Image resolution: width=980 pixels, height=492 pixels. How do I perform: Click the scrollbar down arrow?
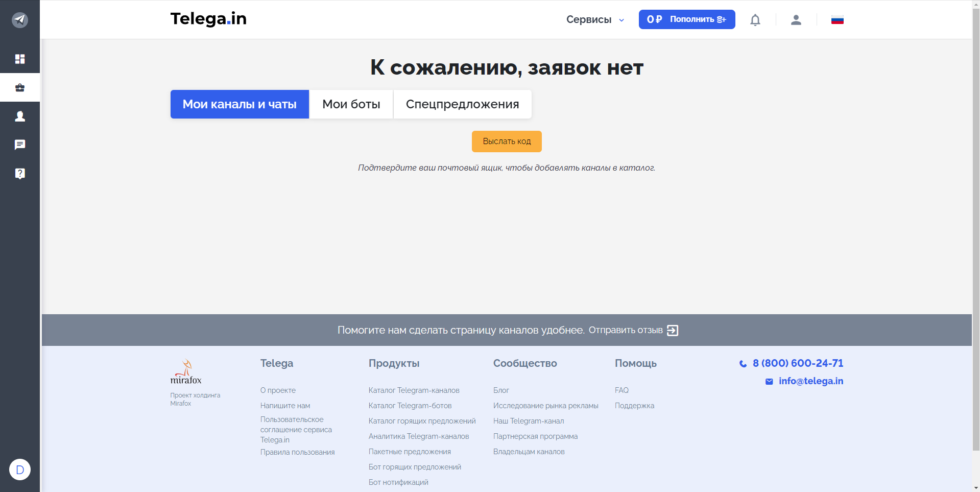(x=976, y=488)
